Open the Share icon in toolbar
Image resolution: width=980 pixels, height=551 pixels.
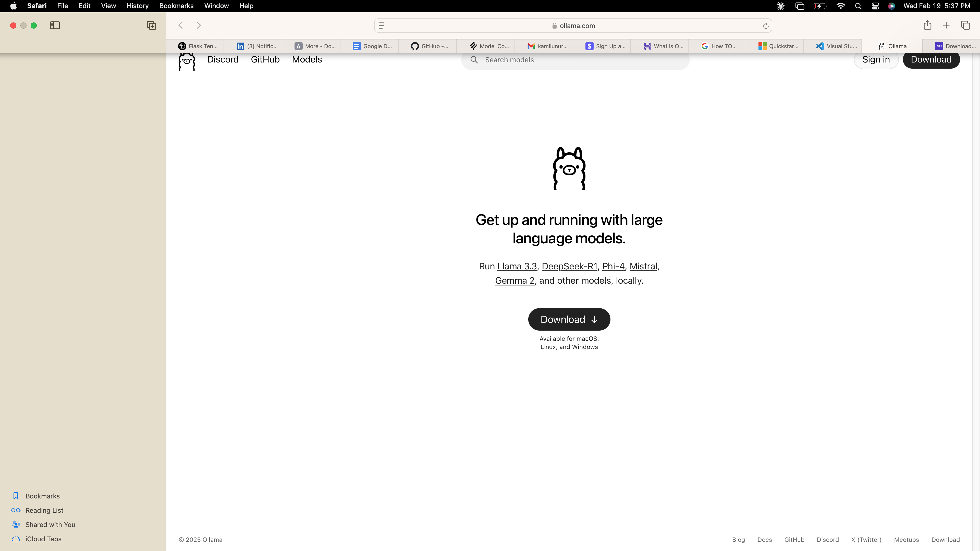click(927, 25)
